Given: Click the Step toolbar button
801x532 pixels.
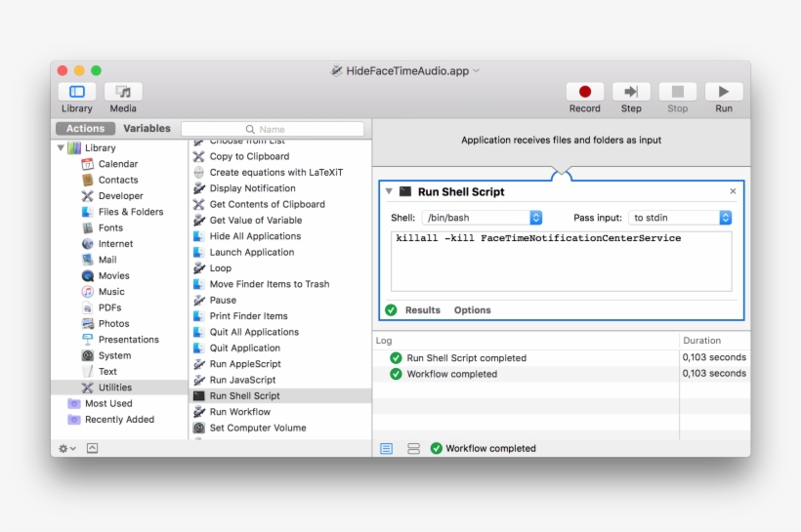Looking at the screenshot, I should [x=631, y=92].
